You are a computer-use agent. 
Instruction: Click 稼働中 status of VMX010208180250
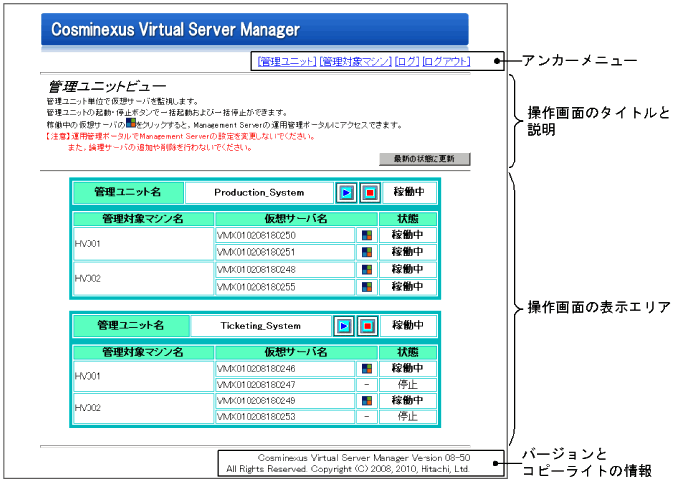pos(407,235)
